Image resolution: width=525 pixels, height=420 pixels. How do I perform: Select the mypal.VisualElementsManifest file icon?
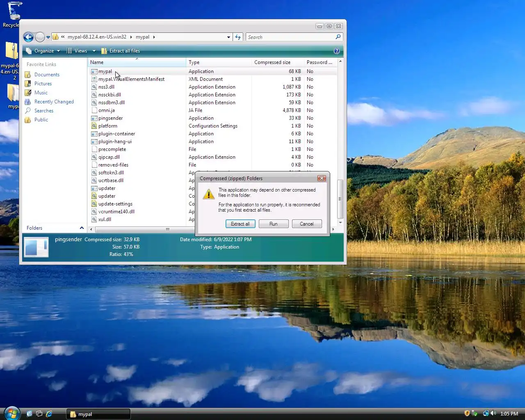coord(94,79)
